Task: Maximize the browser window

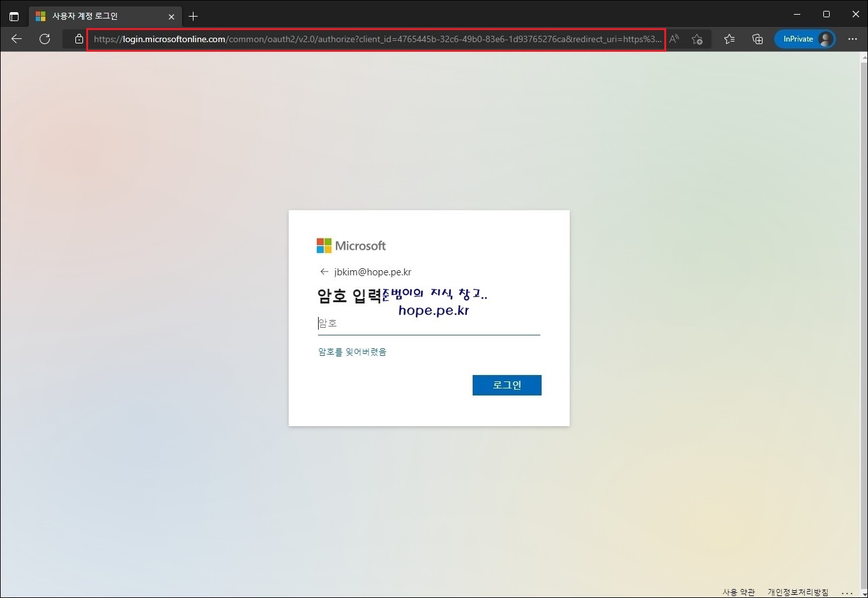Action: coord(826,14)
